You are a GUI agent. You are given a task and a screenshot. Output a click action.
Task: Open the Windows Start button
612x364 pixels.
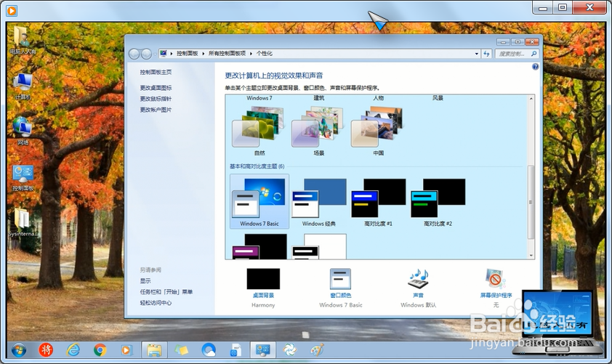click(18, 350)
